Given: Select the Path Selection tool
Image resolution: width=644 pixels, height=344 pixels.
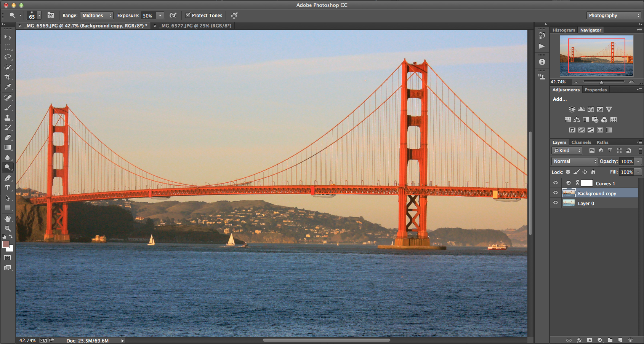Looking at the screenshot, I should [8, 198].
